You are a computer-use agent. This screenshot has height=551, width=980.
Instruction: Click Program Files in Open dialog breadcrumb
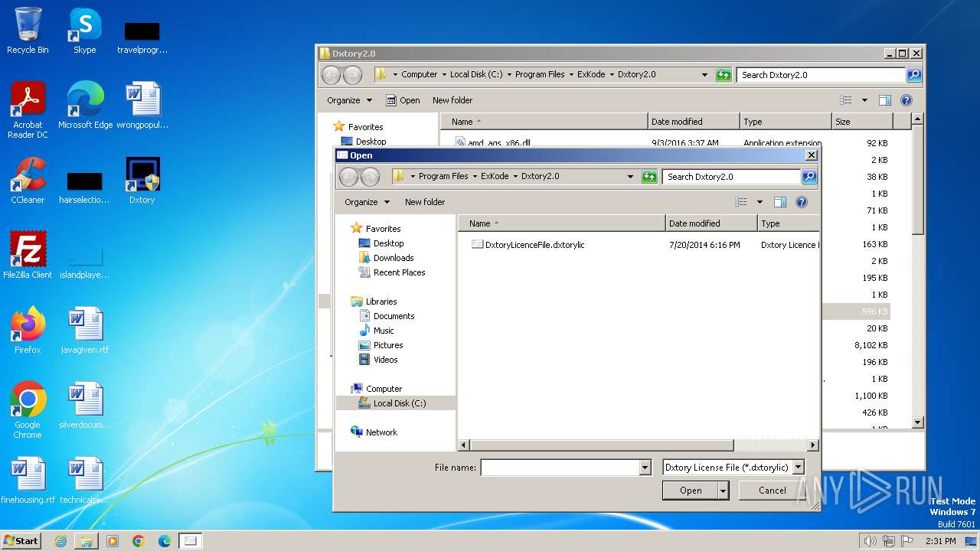point(443,176)
